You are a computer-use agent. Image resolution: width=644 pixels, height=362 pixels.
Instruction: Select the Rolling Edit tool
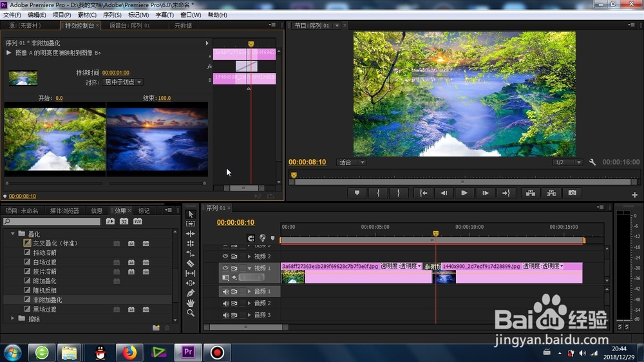tap(191, 243)
